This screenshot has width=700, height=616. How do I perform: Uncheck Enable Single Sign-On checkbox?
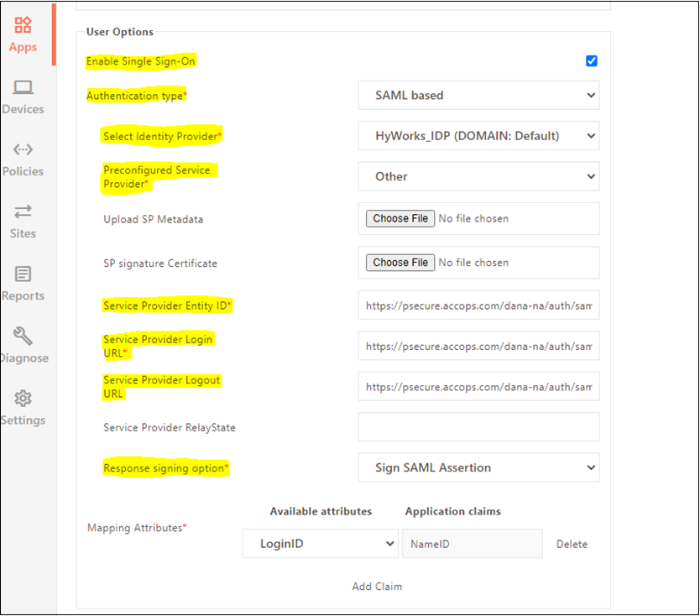[592, 61]
